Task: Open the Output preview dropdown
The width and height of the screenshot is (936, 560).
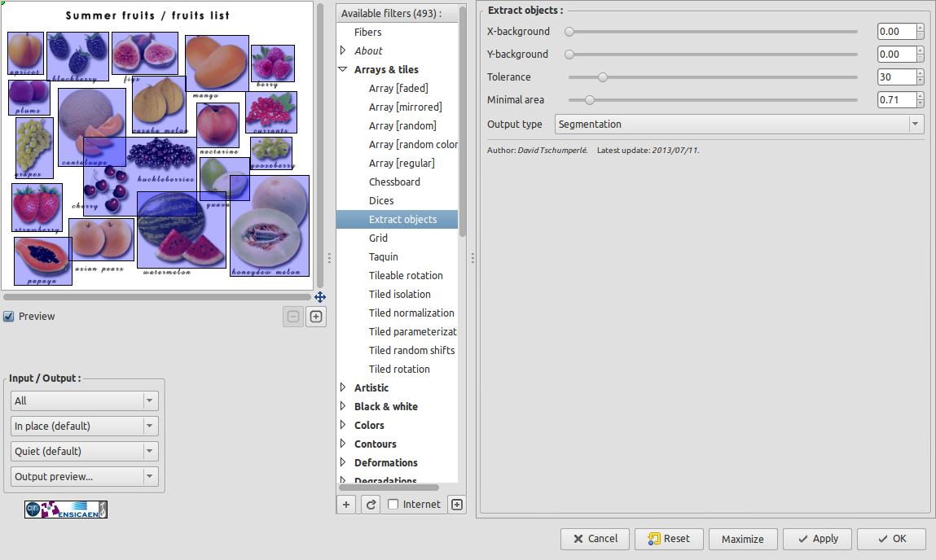Action: [84, 476]
